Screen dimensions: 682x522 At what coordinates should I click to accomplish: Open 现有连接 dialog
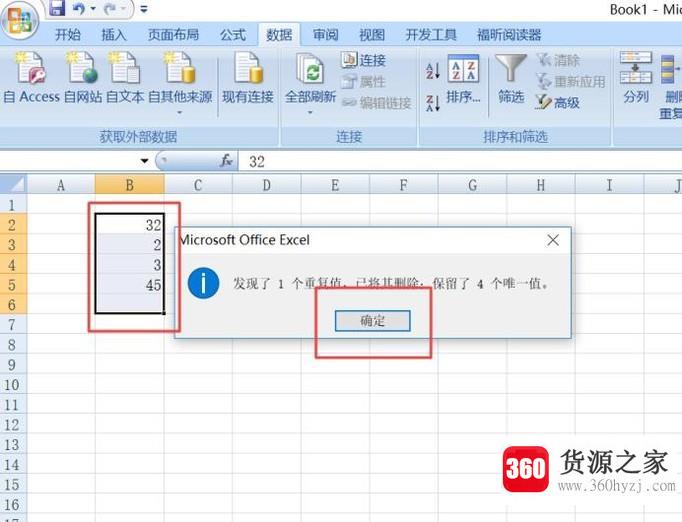pyautogui.click(x=248, y=78)
